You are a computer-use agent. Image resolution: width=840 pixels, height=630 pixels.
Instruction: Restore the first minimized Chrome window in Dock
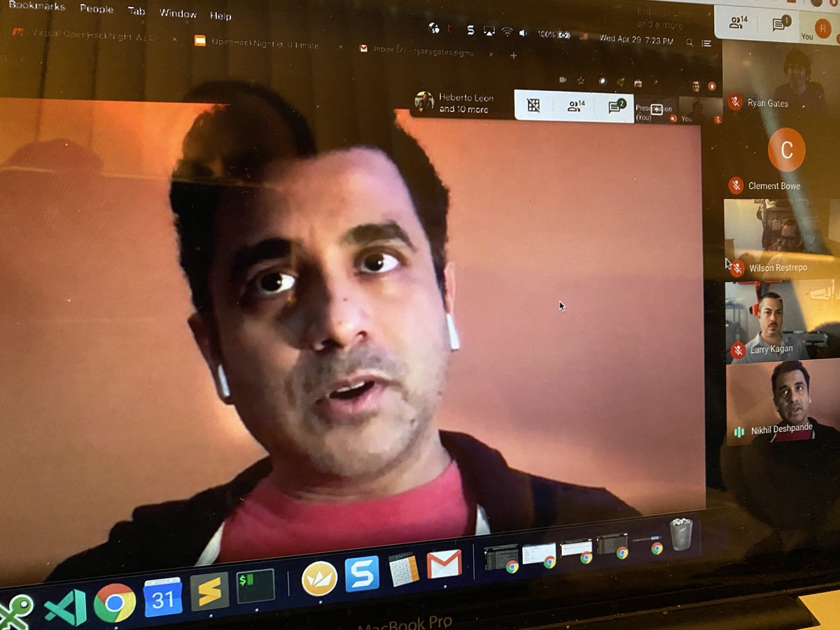point(503,558)
